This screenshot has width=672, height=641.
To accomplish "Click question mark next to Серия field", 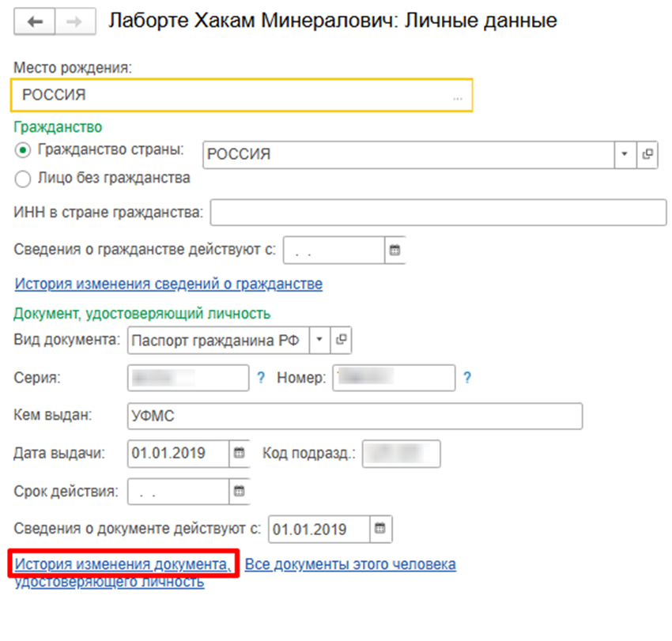I will point(261,378).
